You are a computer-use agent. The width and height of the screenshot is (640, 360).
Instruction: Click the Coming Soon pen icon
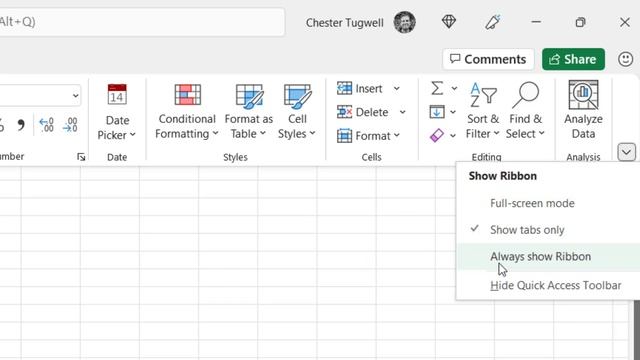[493, 22]
